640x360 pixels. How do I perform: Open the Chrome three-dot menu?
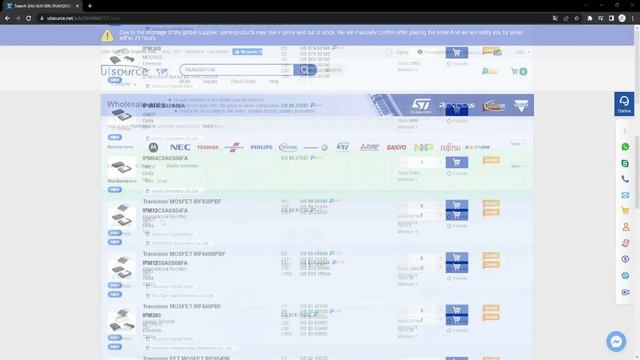pos(633,18)
